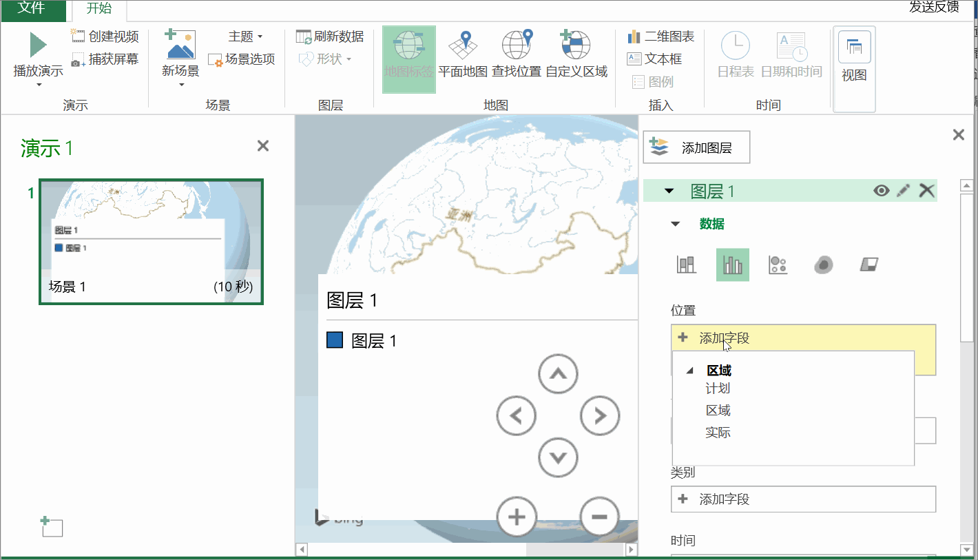Rotate the map left with arrow

(516, 415)
